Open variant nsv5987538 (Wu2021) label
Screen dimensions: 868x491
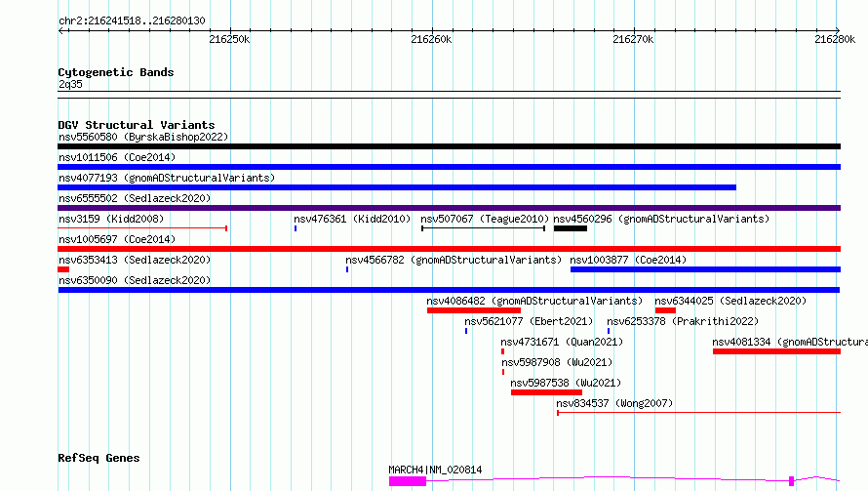(566, 383)
